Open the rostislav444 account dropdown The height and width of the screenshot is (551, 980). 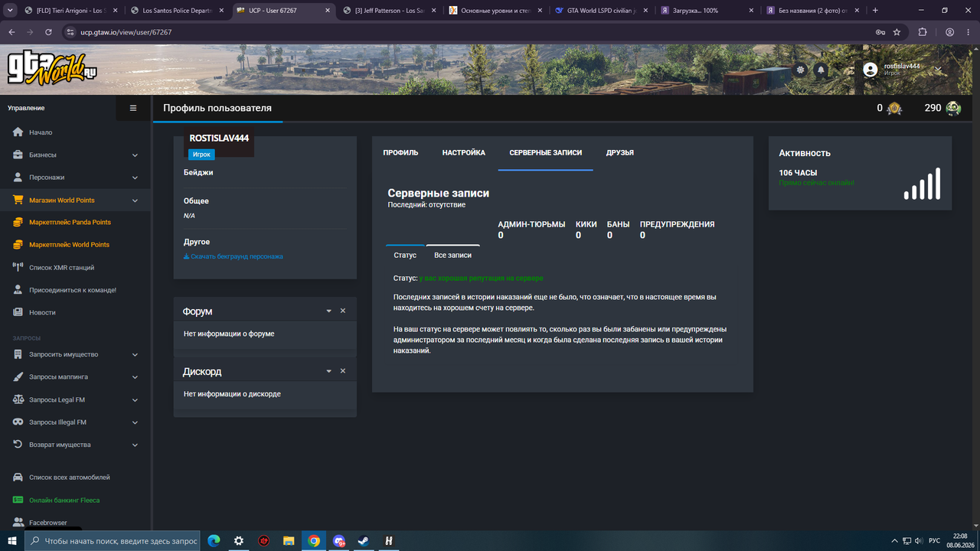[903, 70]
